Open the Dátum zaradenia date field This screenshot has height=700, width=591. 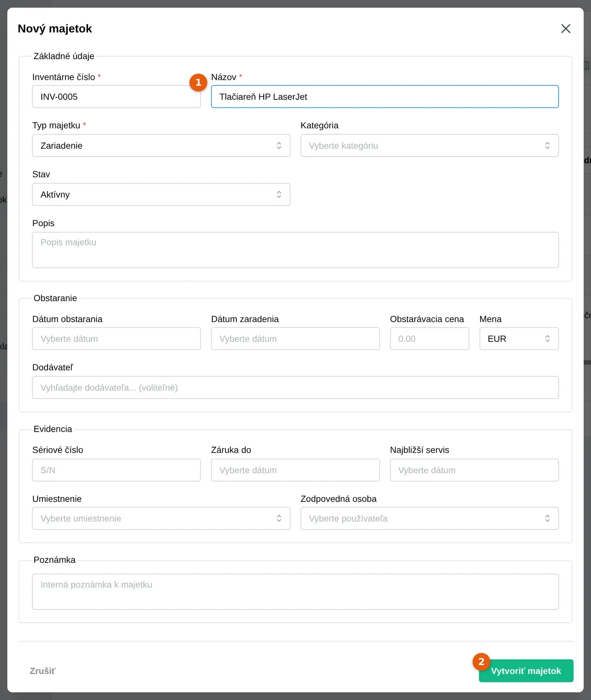[x=295, y=339]
